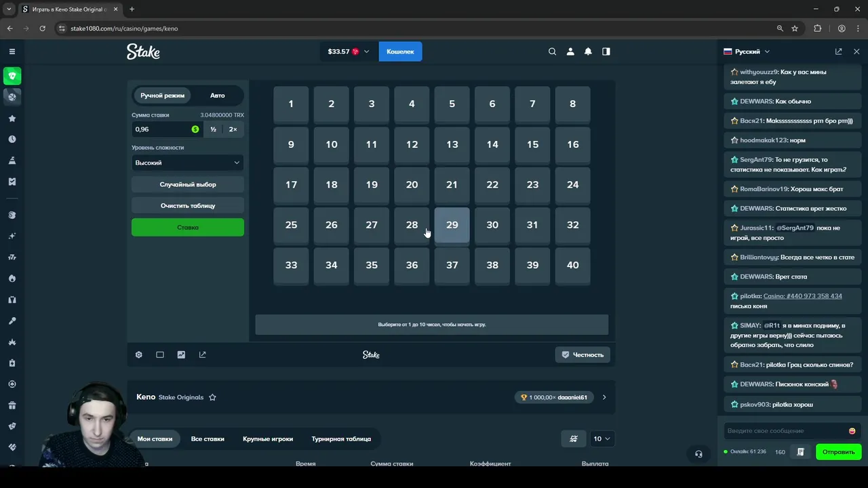Image resolution: width=868 pixels, height=488 pixels.
Task: Open Favorites star icon in sidebar
Action: [12, 119]
